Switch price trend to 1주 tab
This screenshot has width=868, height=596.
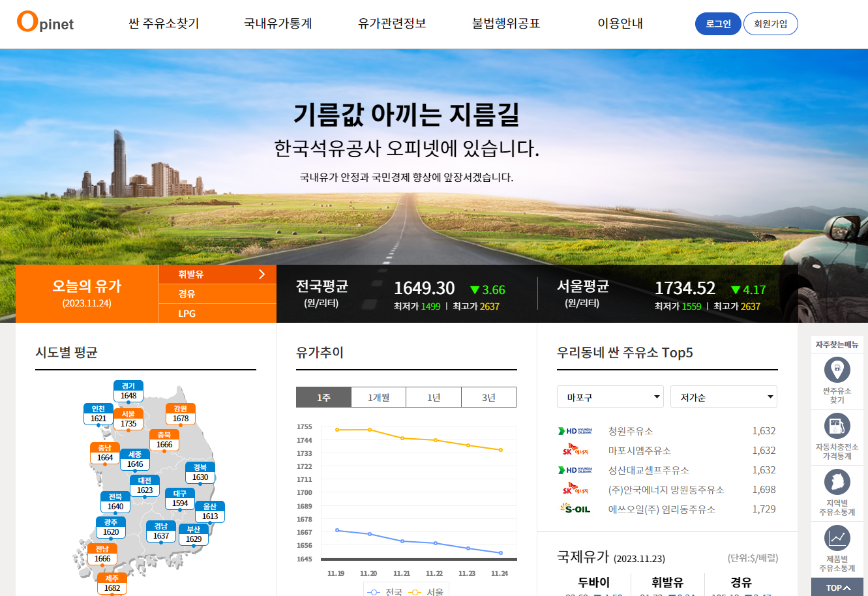pos(323,397)
